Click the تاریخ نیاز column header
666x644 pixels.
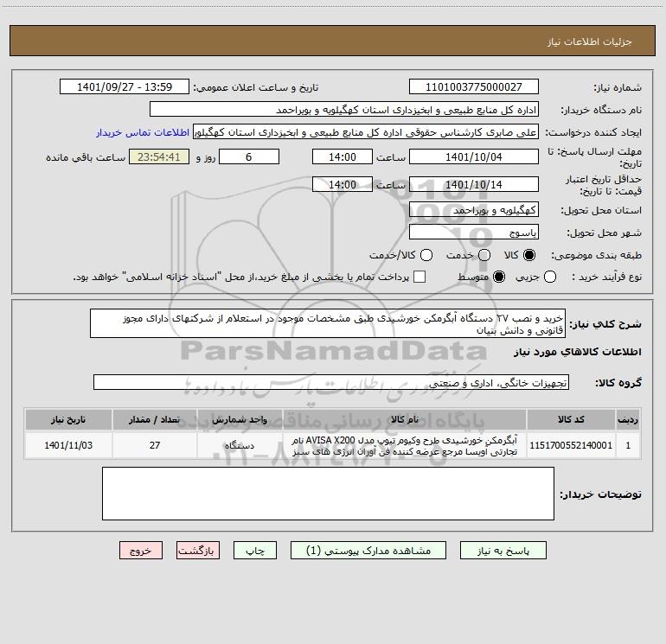click(68, 419)
